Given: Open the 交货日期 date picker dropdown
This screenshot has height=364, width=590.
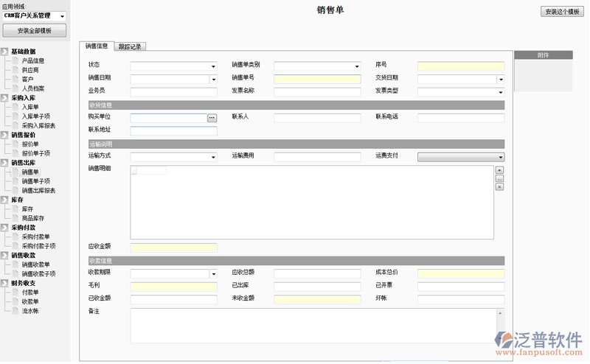Looking at the screenshot, I should click(500, 80).
